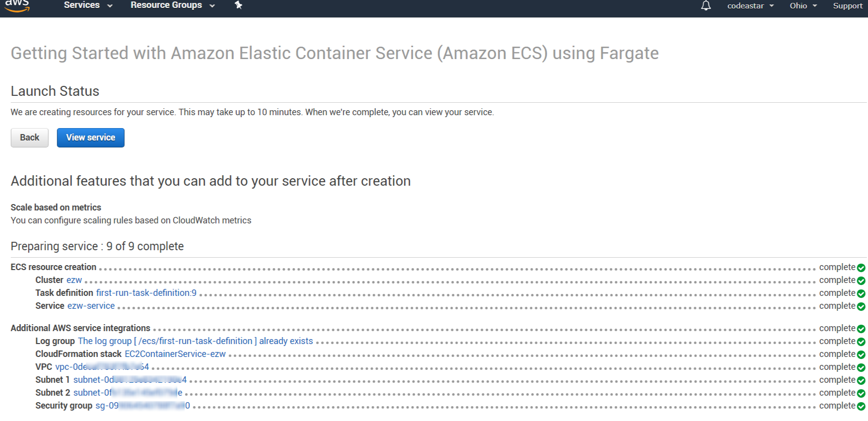Click green check icon for Security group
The image size is (868, 421).
coord(861,407)
